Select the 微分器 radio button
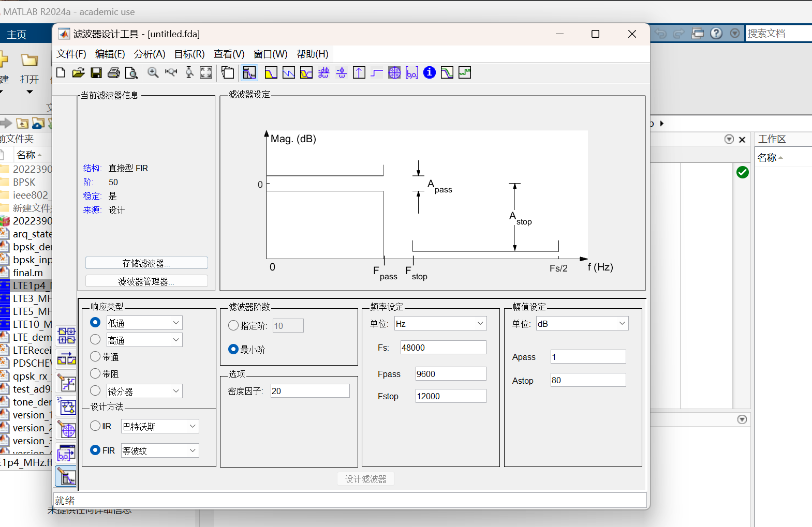This screenshot has width=812, height=527. pos(95,390)
